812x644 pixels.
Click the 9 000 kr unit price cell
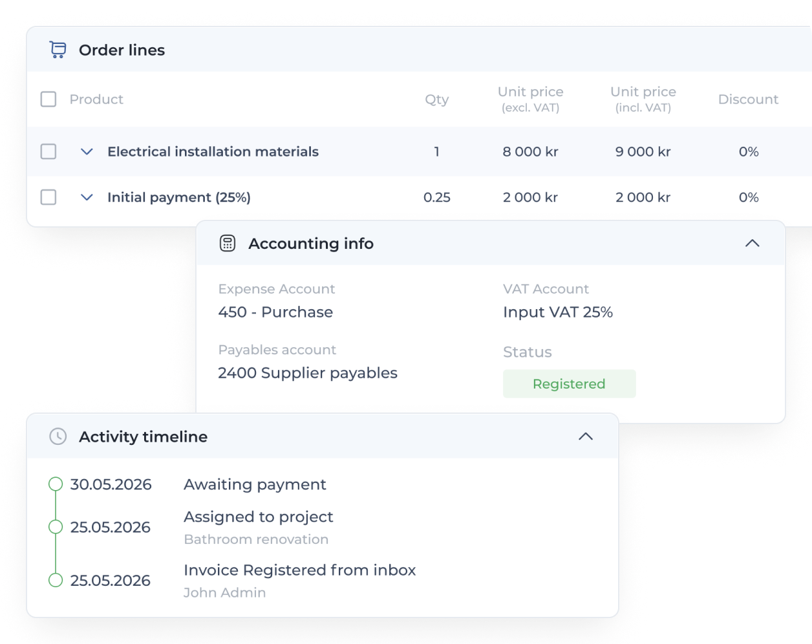[643, 151]
